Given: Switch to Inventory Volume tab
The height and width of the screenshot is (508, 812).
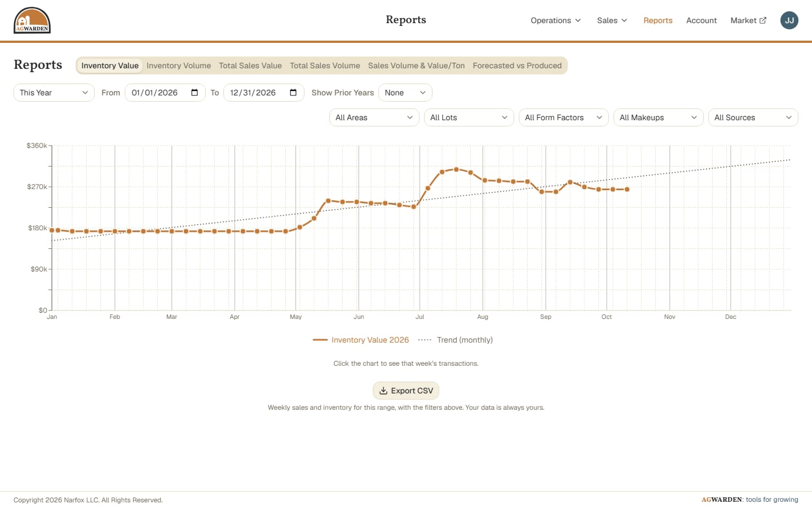Looking at the screenshot, I should pos(179,65).
